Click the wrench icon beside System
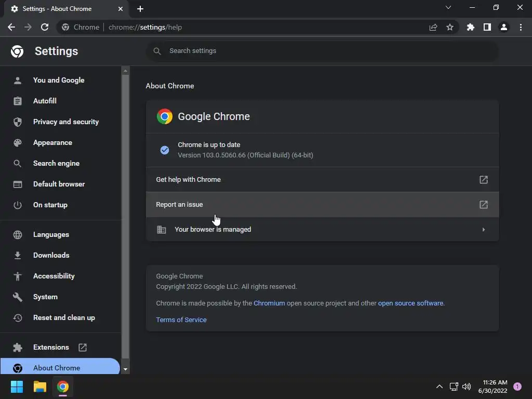Image resolution: width=532 pixels, height=399 pixels. coord(17,297)
